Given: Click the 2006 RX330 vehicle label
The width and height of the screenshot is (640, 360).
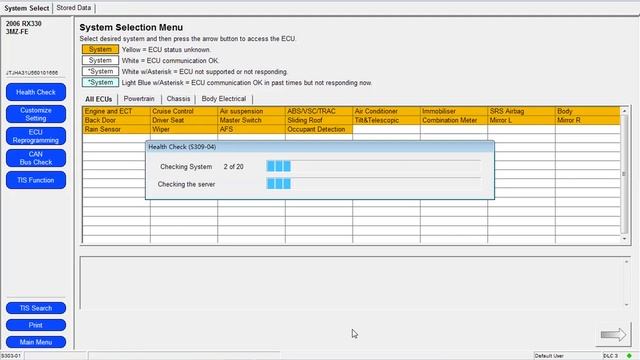Looking at the screenshot, I should click(x=24, y=24).
